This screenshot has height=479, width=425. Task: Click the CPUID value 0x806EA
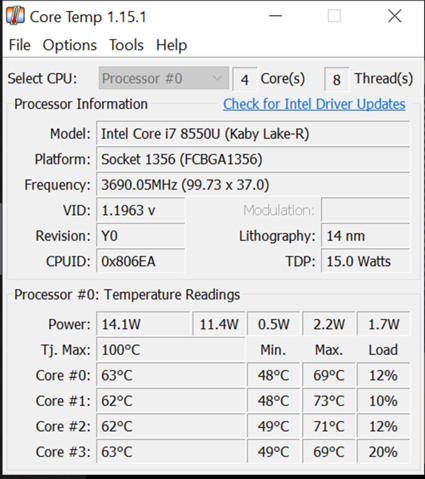[141, 261]
